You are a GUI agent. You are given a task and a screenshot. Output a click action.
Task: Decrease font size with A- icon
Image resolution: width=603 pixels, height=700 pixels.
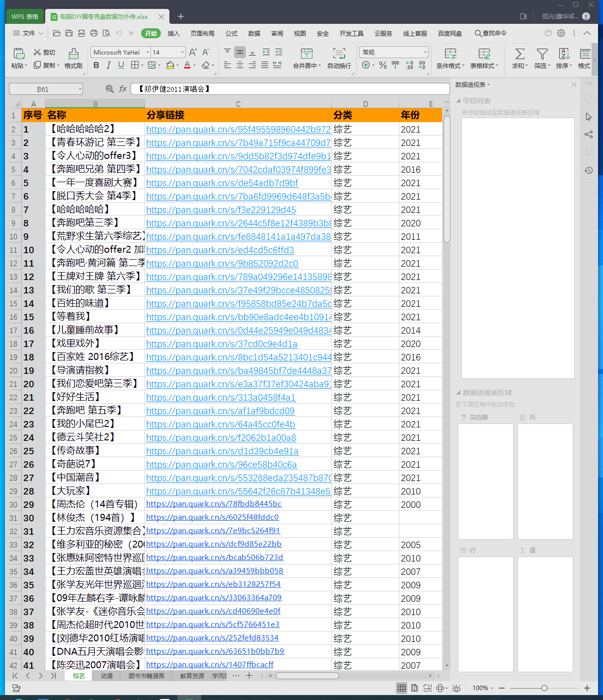tap(206, 52)
